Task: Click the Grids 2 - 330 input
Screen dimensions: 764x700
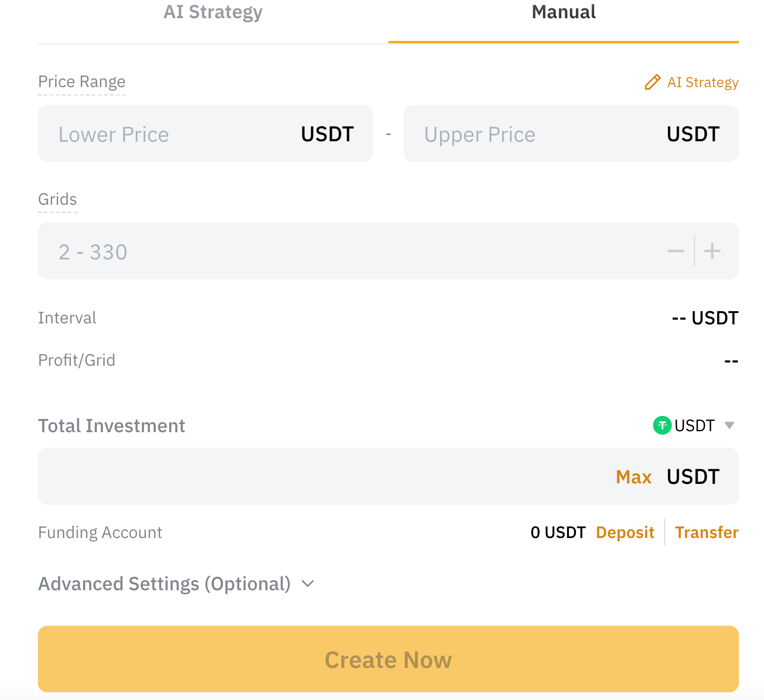Action: point(388,251)
